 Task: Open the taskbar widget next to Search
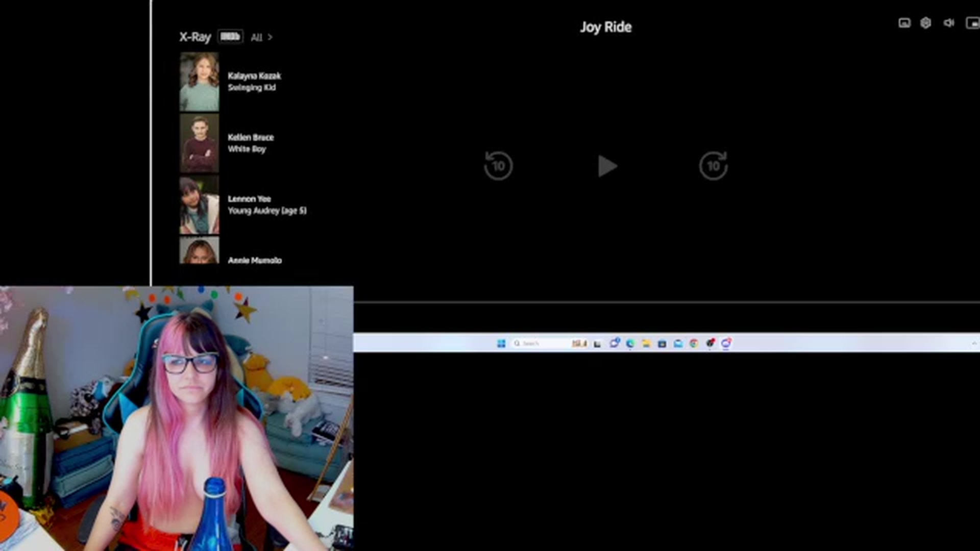coord(579,343)
